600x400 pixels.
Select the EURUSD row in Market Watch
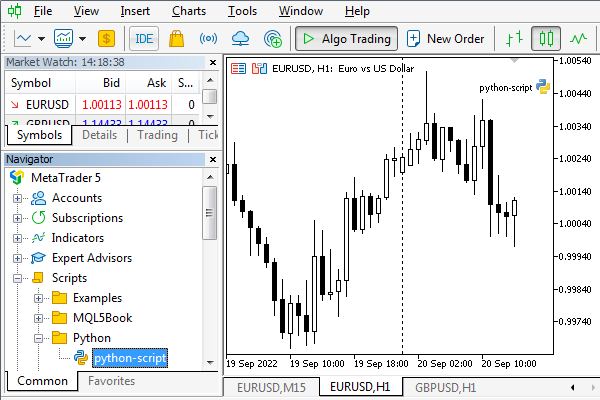pyautogui.click(x=102, y=104)
